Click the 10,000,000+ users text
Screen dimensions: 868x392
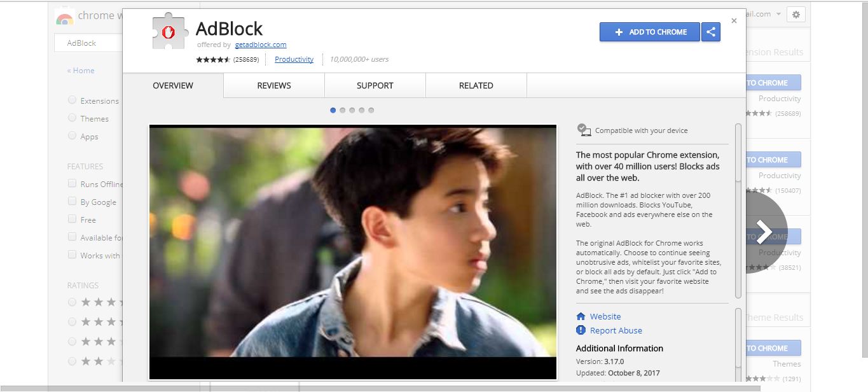pyautogui.click(x=359, y=59)
